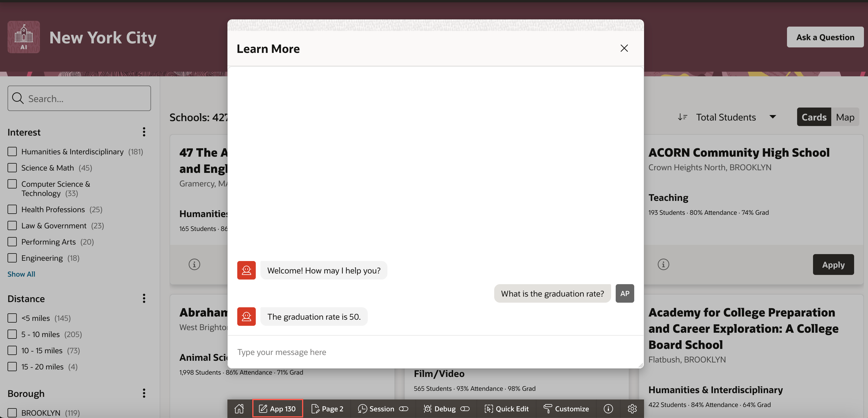Switch to the Map view
The image size is (868, 418).
tap(845, 117)
